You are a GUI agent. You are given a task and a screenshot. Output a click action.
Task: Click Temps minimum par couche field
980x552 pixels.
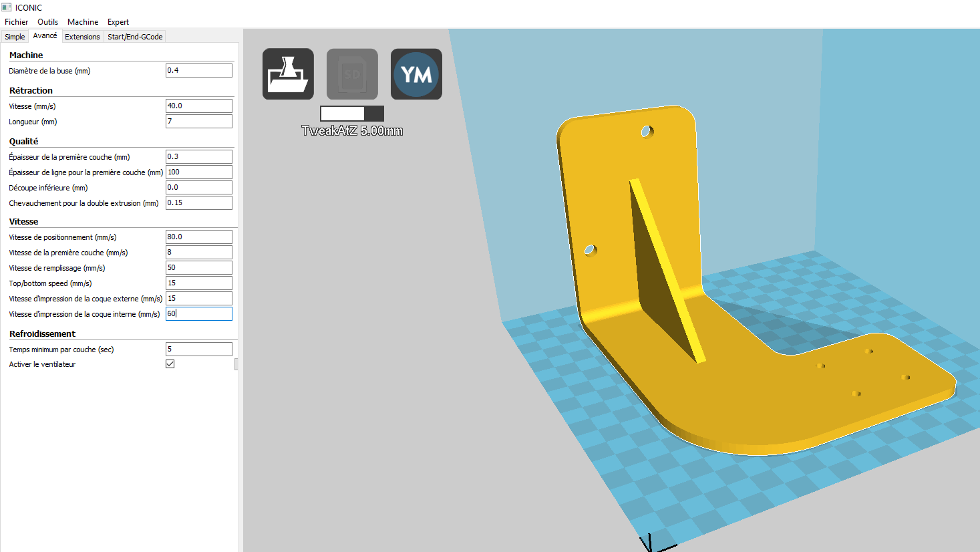(x=199, y=349)
